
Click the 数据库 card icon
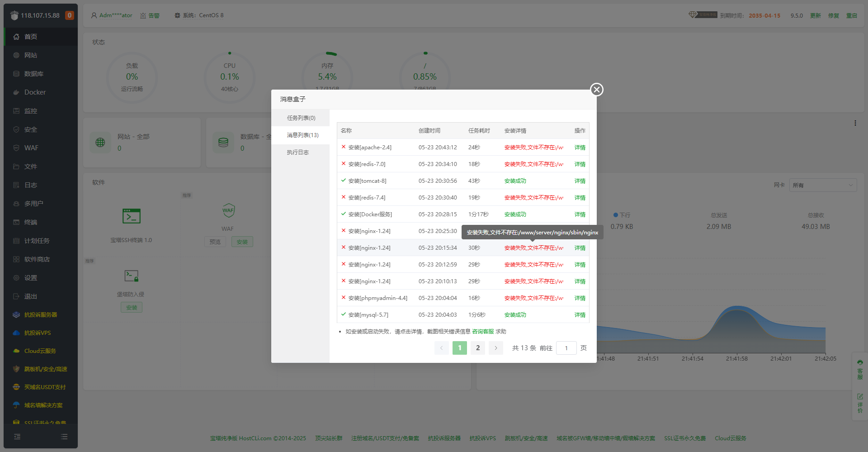click(x=223, y=143)
